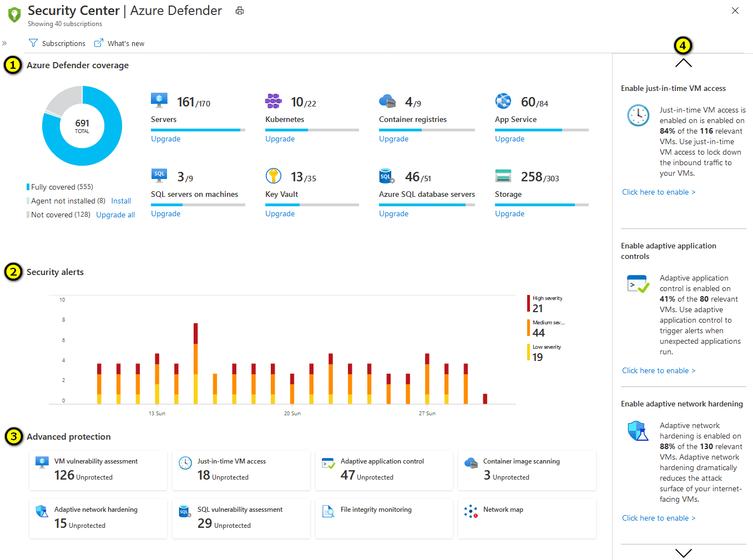Click SQL vulnerability assessment tile icon
The height and width of the screenshot is (560, 753).
click(x=185, y=511)
